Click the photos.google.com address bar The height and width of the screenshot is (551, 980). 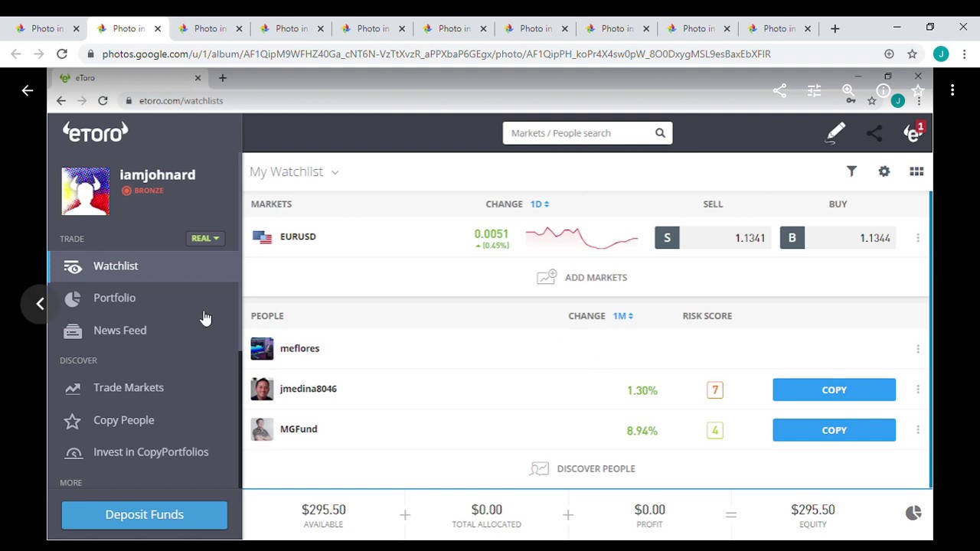482,54
